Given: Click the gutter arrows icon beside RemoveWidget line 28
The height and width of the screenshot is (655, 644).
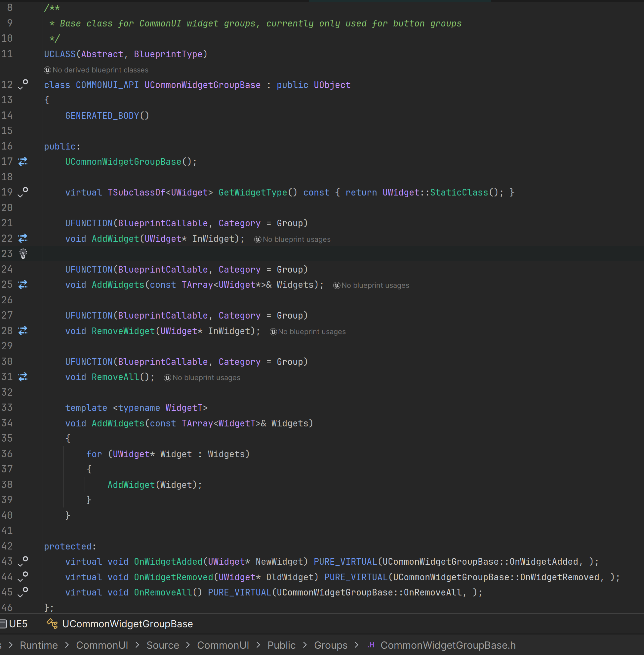Looking at the screenshot, I should click(x=23, y=331).
